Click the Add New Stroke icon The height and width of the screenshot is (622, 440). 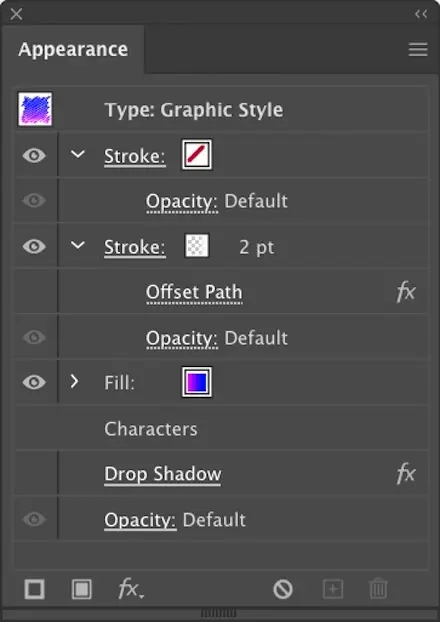35,589
